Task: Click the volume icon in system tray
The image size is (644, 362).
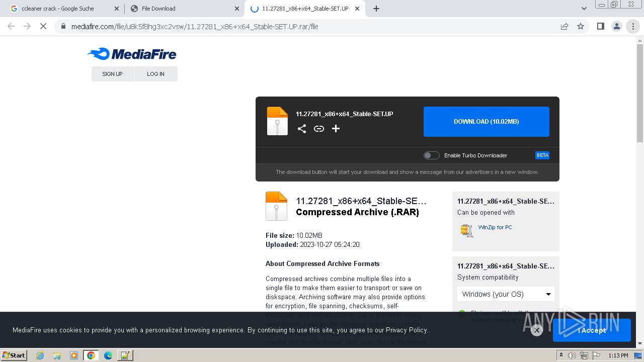Action: 572,355
